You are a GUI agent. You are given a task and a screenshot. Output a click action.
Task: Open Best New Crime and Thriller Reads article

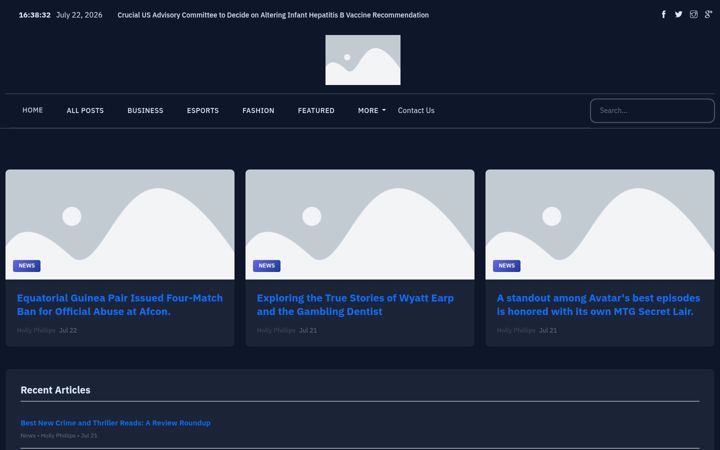click(116, 423)
